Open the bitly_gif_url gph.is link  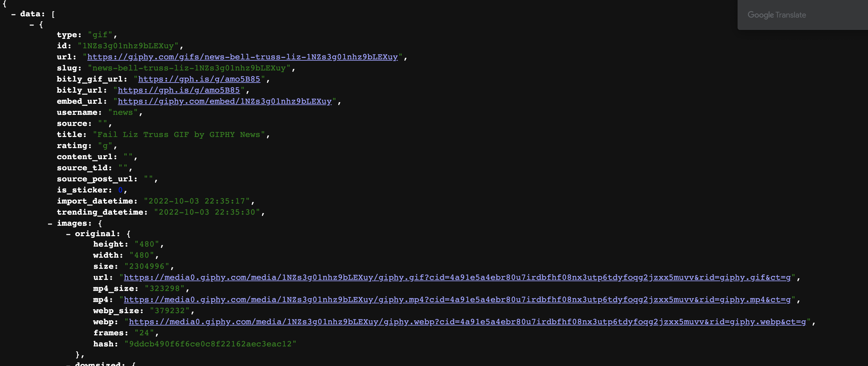199,79
